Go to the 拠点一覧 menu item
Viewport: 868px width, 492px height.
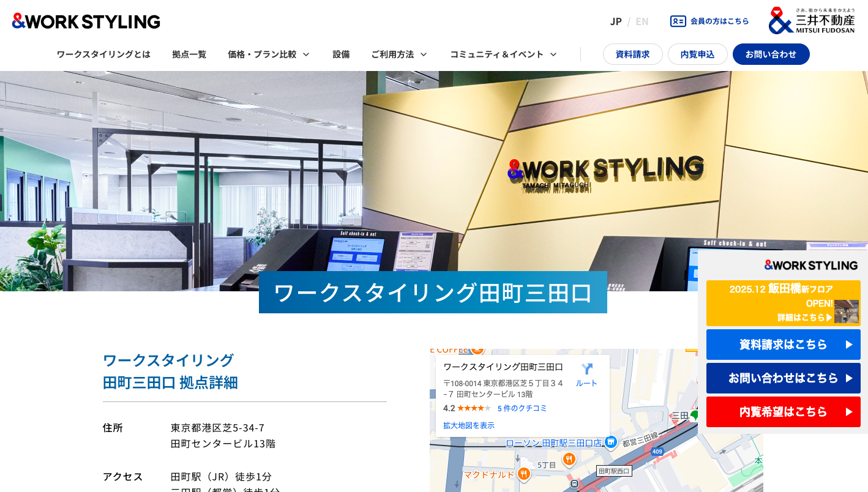click(189, 54)
